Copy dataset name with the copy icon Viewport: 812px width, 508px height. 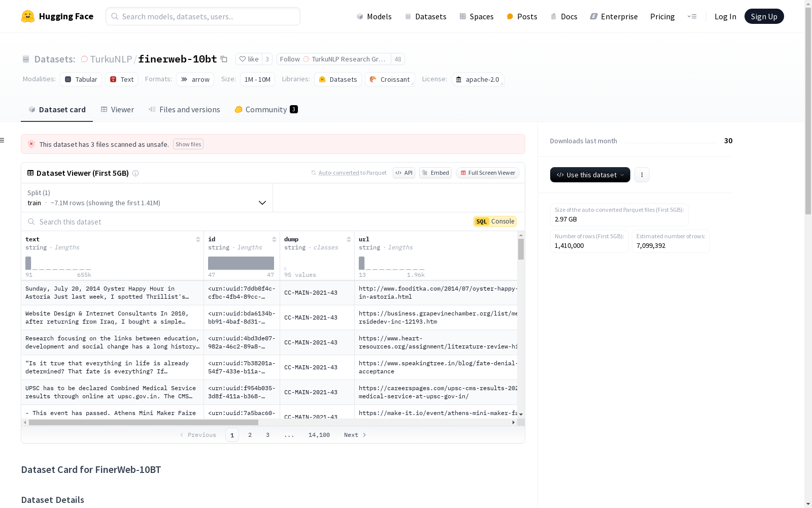click(224, 59)
